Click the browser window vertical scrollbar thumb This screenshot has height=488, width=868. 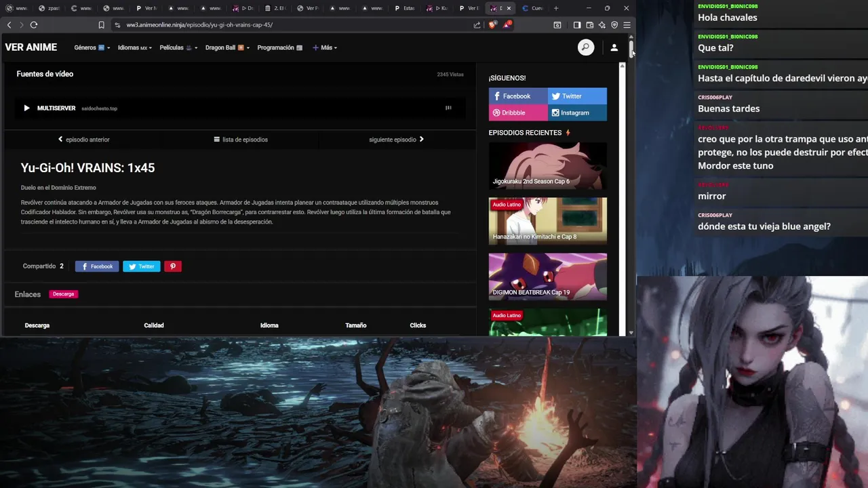tap(631, 49)
